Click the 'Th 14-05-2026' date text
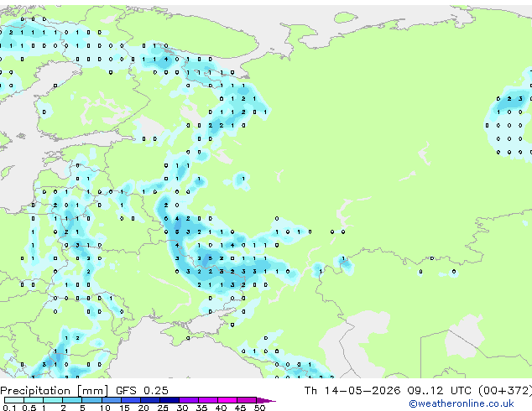 tap(352, 391)
